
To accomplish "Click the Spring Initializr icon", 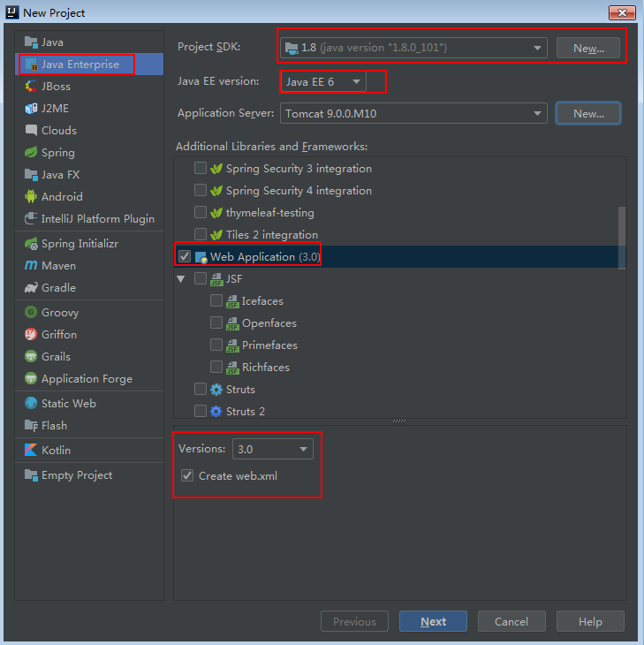I will (31, 244).
